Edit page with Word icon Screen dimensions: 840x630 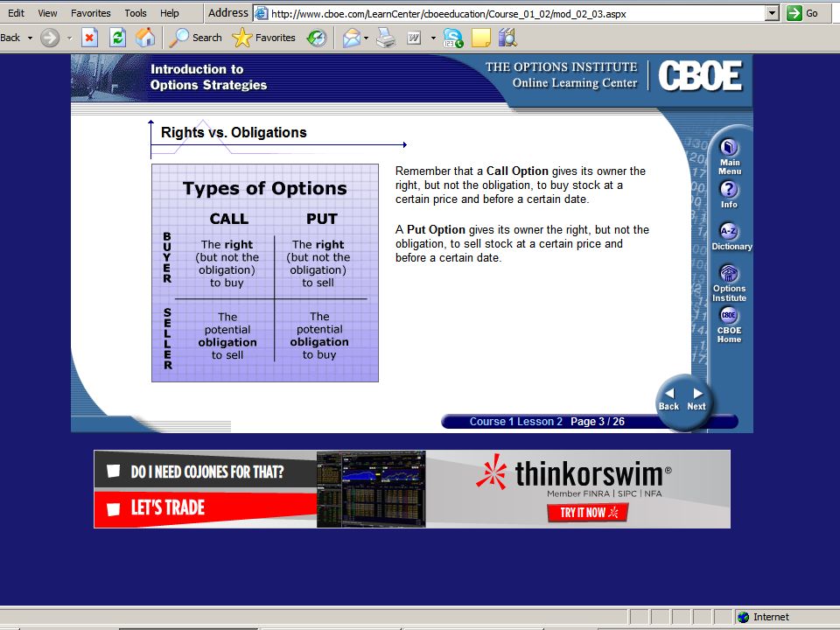point(414,38)
